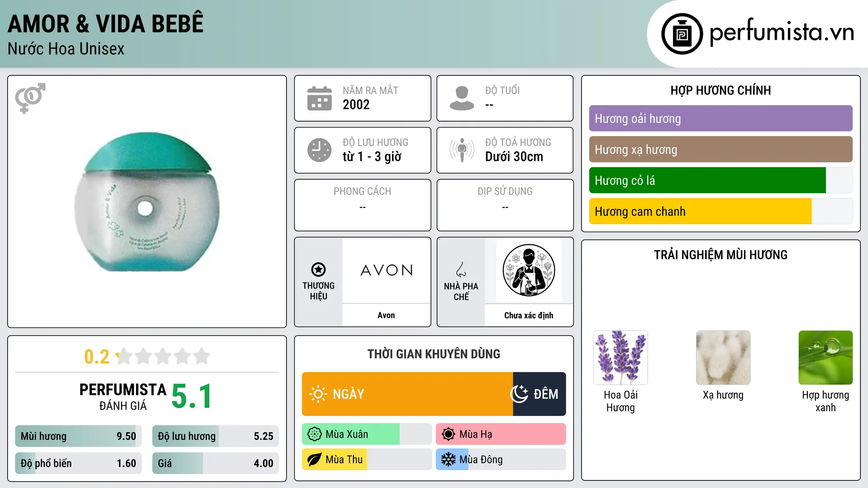This screenshot has height=488, width=868.
Task: Click the text từ 1 - 3 giờ
Action: pos(372,157)
